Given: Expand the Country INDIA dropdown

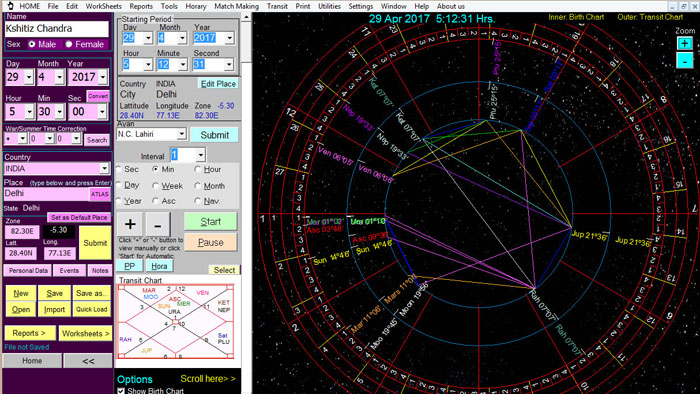Looking at the screenshot, I should click(x=104, y=169).
